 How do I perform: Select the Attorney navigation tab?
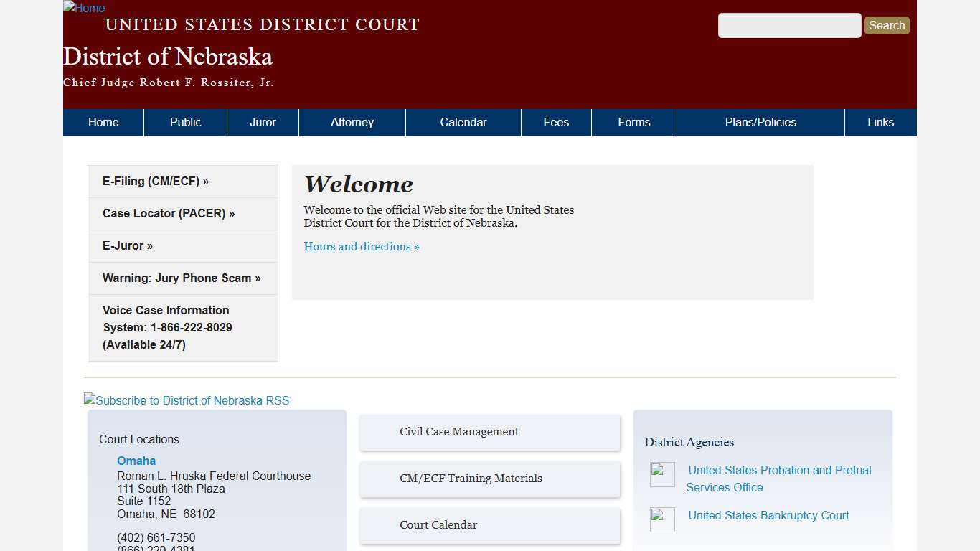[352, 122]
